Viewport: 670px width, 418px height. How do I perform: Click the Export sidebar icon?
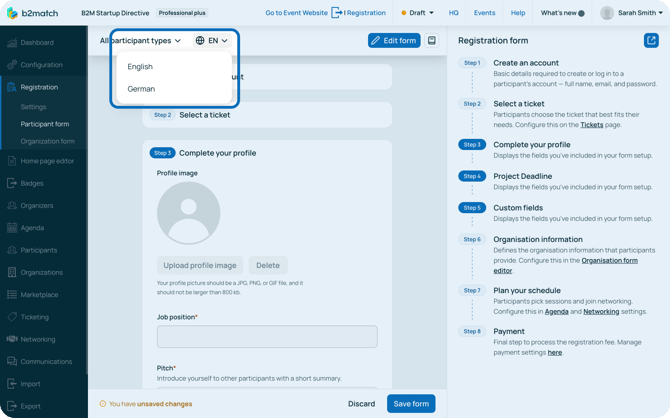[12, 406]
